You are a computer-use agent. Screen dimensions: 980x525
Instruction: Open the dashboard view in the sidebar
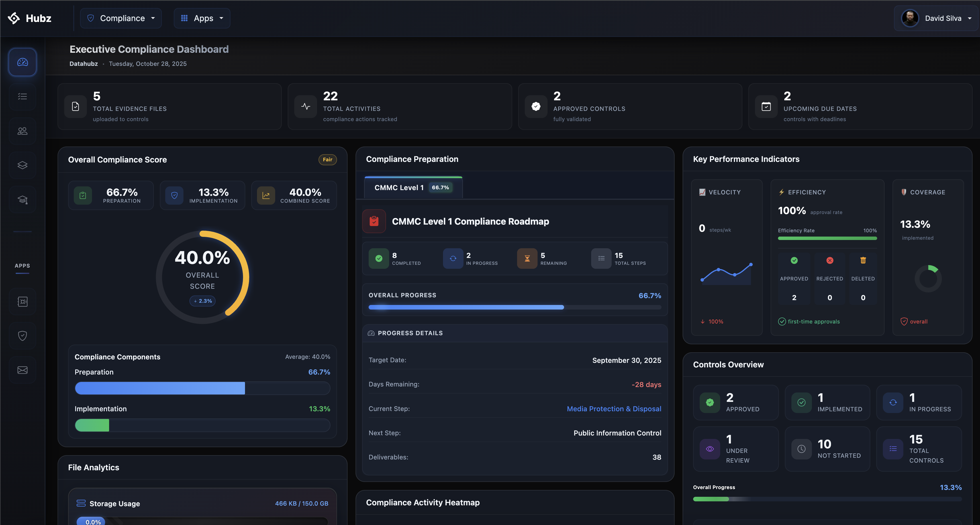coord(22,62)
